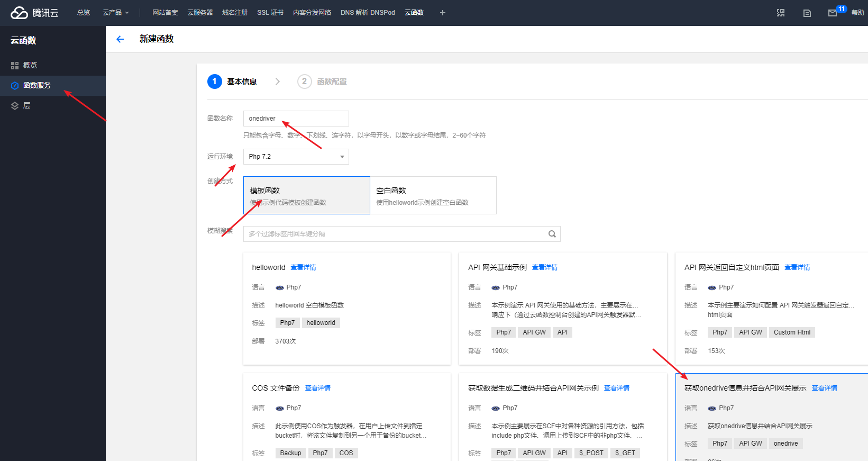Click the 新建函数 page title
Screen dimensions: 868x461
click(157, 39)
